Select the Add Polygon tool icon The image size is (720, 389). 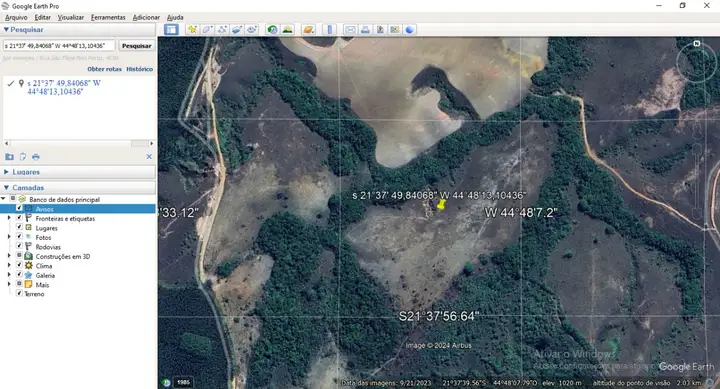point(207,29)
